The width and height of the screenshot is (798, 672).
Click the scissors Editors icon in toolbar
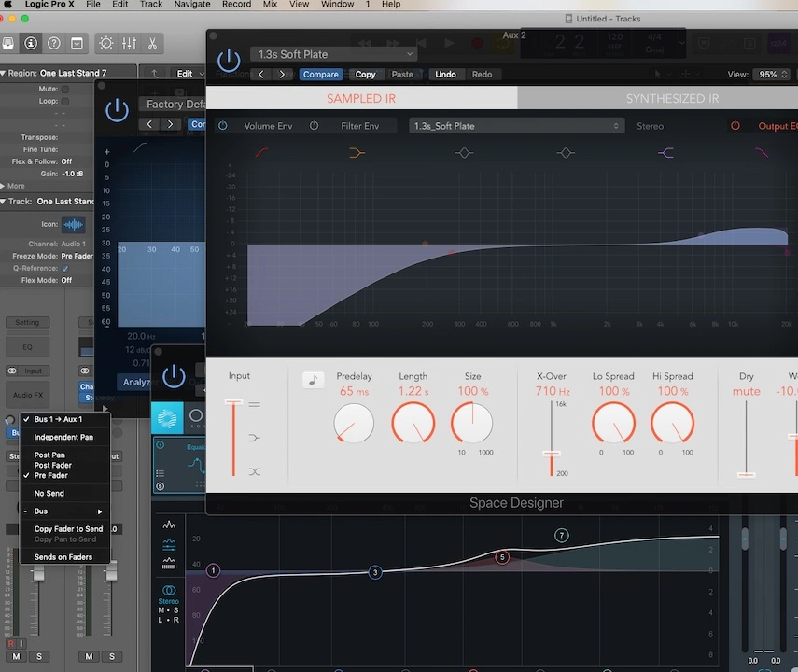(x=151, y=43)
